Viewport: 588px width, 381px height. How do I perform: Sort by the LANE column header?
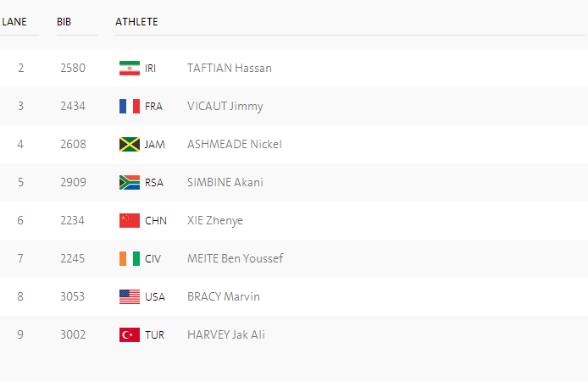[14, 22]
